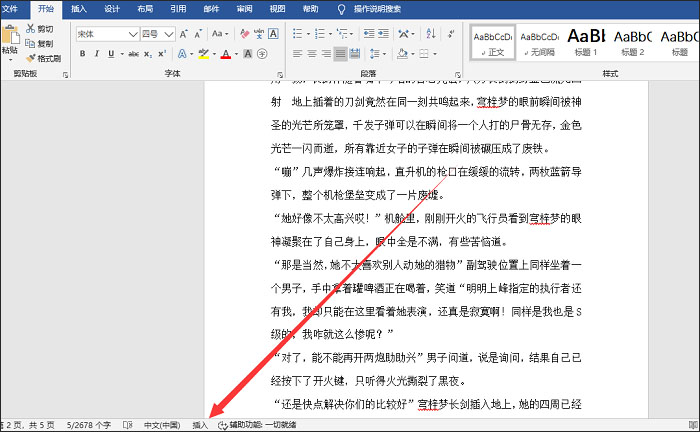
Task: Switch to the 插入 ribbon tab
Action: pyautogui.click(x=78, y=8)
